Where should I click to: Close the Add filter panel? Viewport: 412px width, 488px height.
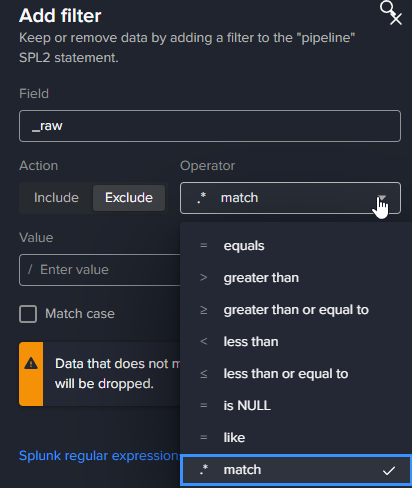click(x=396, y=19)
